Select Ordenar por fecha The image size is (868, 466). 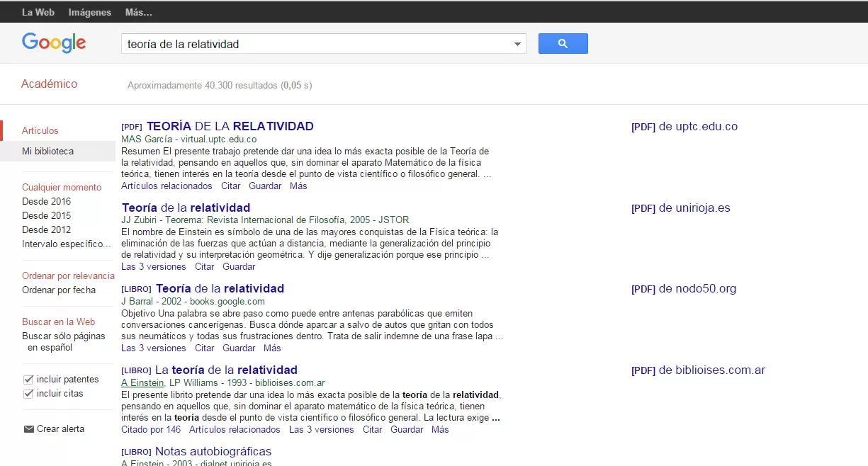[59, 290]
